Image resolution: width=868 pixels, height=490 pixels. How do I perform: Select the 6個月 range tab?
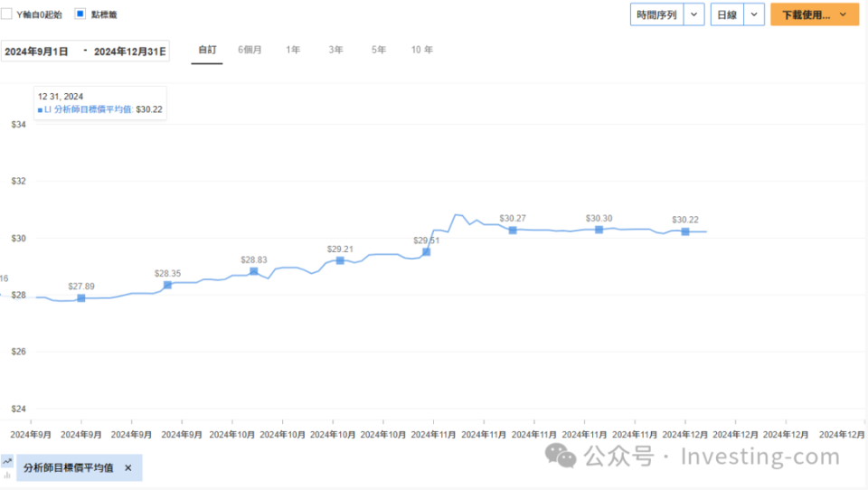coord(250,50)
